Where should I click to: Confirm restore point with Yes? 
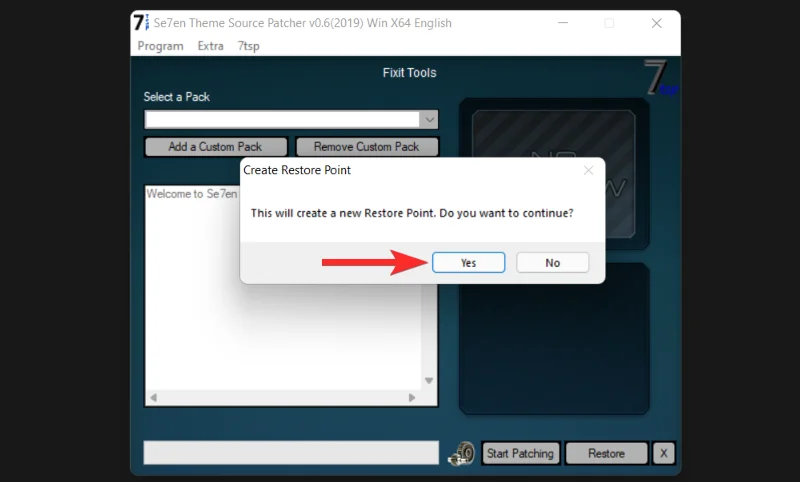468,263
